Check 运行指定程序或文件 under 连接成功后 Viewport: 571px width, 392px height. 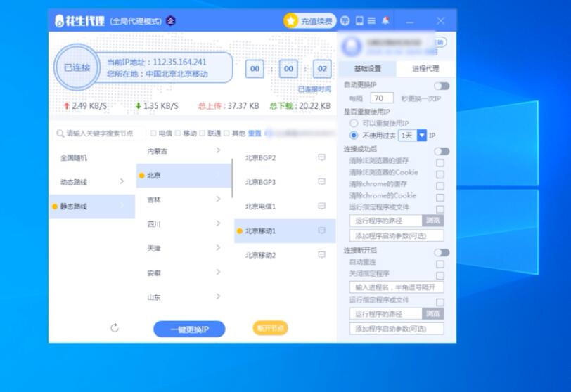pos(440,209)
